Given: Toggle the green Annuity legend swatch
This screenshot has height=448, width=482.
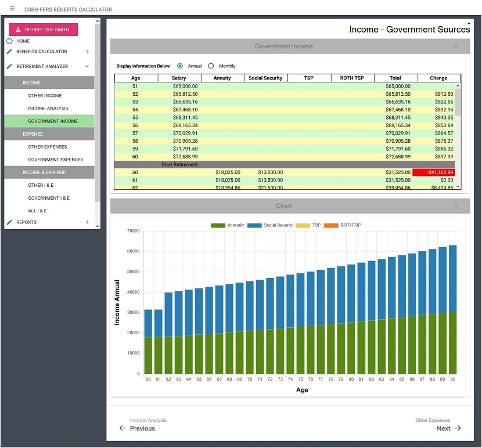Looking at the screenshot, I should pyautogui.click(x=218, y=225).
